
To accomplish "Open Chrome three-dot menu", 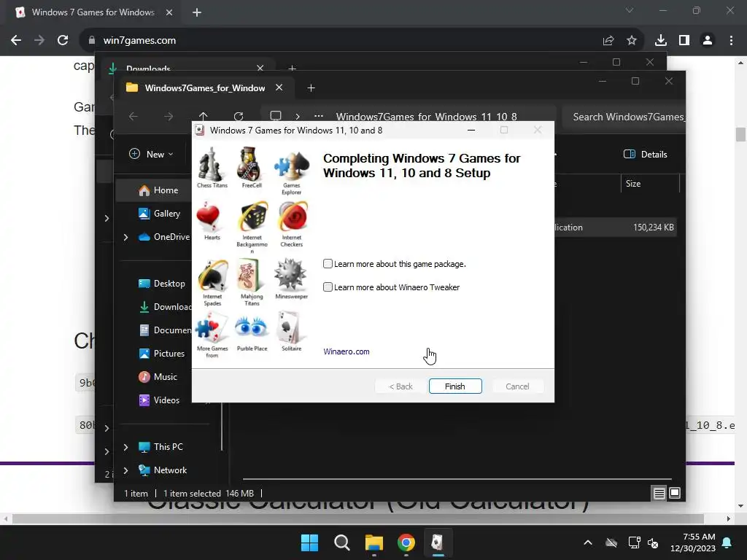I will pos(731,41).
